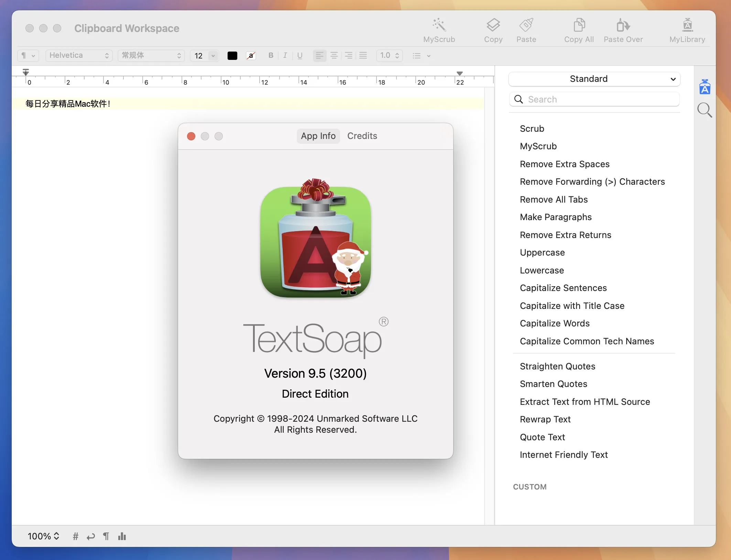
Task: Apply Straighten Quotes cleaner
Action: tap(557, 366)
